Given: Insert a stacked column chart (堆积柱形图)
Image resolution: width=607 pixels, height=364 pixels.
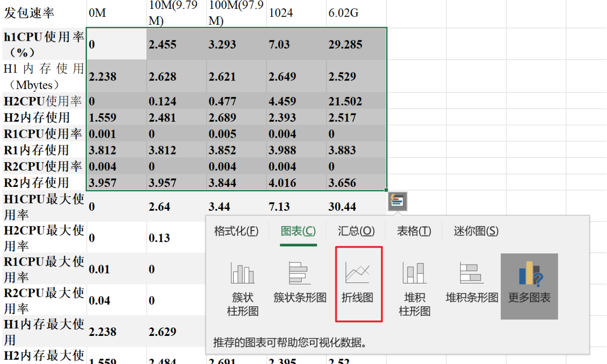Looking at the screenshot, I should click(415, 289).
